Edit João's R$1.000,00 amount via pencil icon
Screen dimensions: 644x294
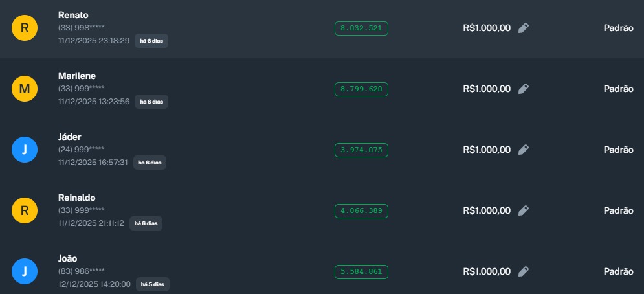[524, 271]
